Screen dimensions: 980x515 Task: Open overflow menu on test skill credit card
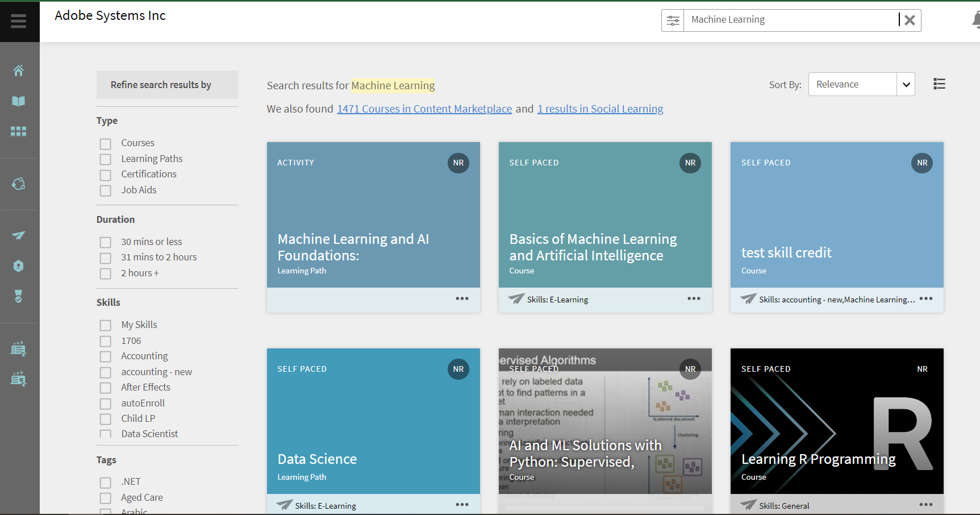pos(926,298)
